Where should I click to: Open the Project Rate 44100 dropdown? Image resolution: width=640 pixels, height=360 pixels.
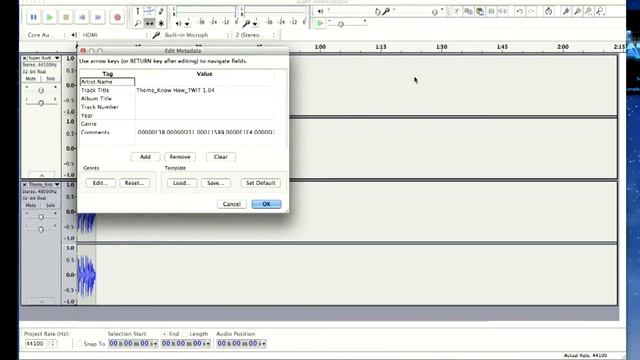tap(53, 344)
